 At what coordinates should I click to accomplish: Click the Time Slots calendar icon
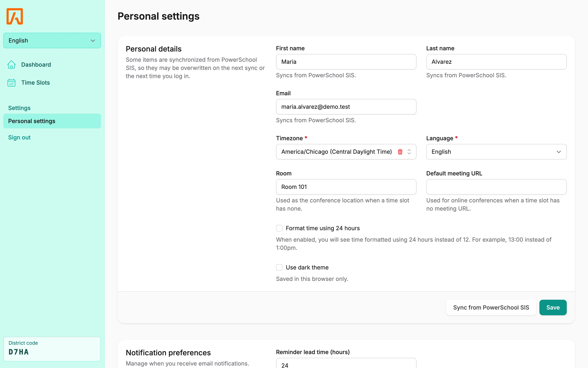(x=11, y=83)
